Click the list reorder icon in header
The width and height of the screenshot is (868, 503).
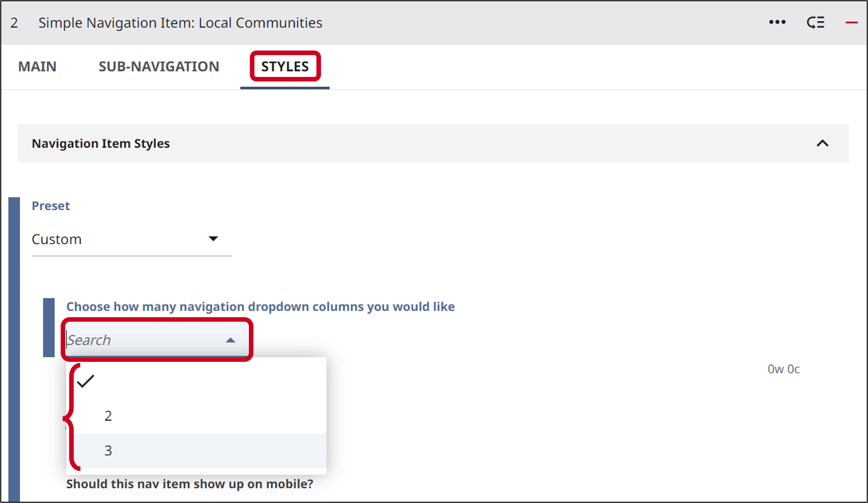point(815,23)
